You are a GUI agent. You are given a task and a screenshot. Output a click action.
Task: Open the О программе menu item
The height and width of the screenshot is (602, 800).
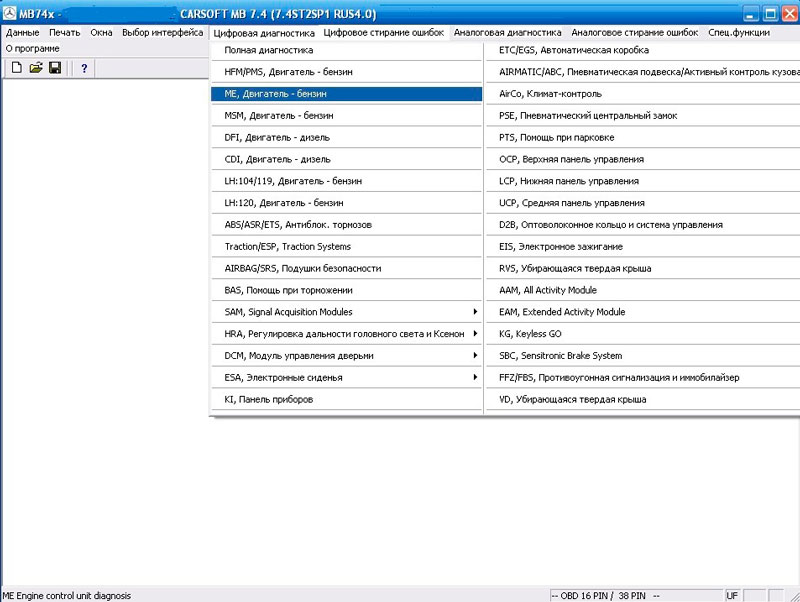tap(33, 48)
